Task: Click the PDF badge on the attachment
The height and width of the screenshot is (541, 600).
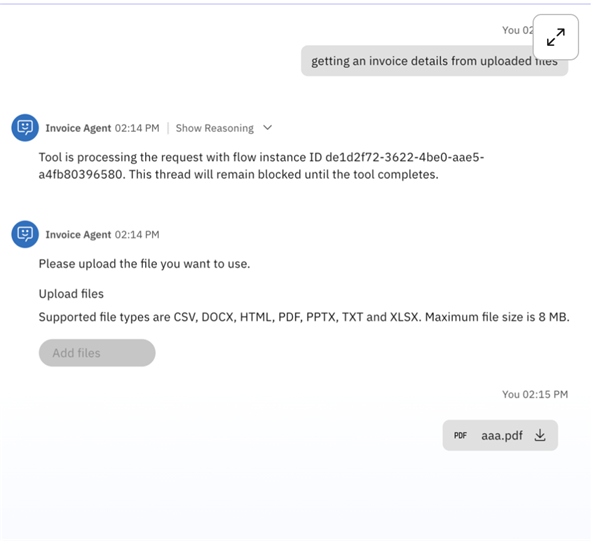Action: click(460, 436)
